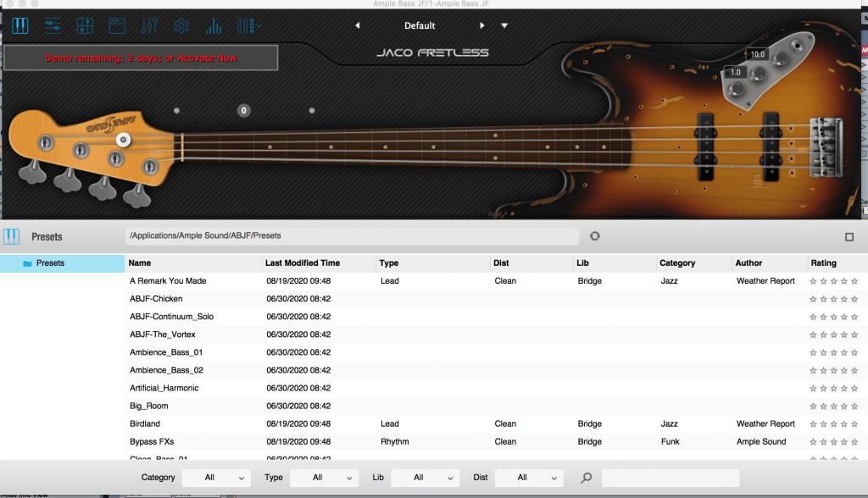Click Weather Report author in Birdland row

[x=765, y=423]
